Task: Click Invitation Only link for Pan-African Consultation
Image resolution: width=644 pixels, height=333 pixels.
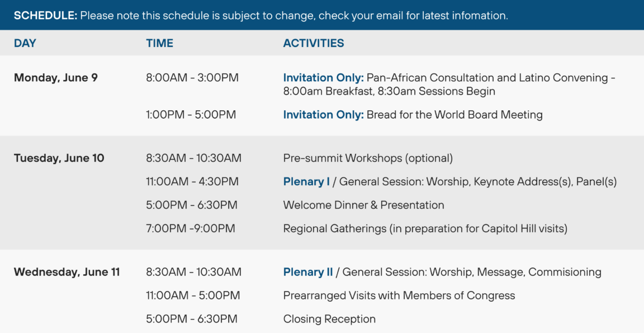Action: tap(324, 78)
